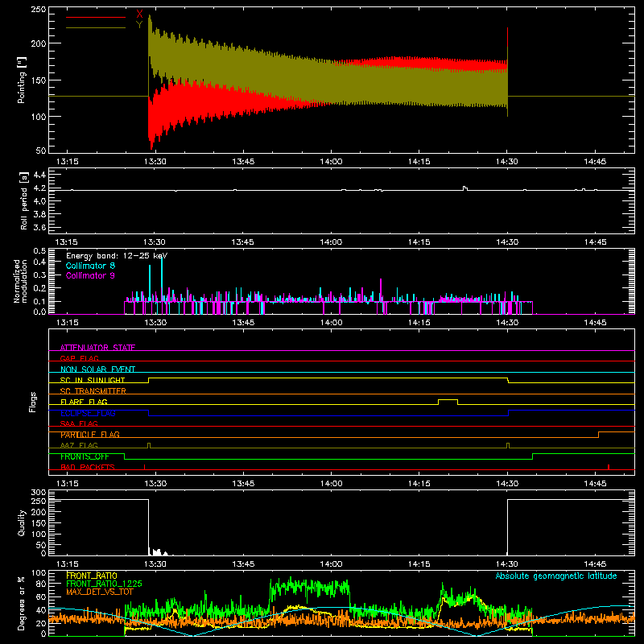This screenshot has width=644, height=644.
Task: Click the 14:15 time label under the modulation plot
Action: pyautogui.click(x=419, y=323)
